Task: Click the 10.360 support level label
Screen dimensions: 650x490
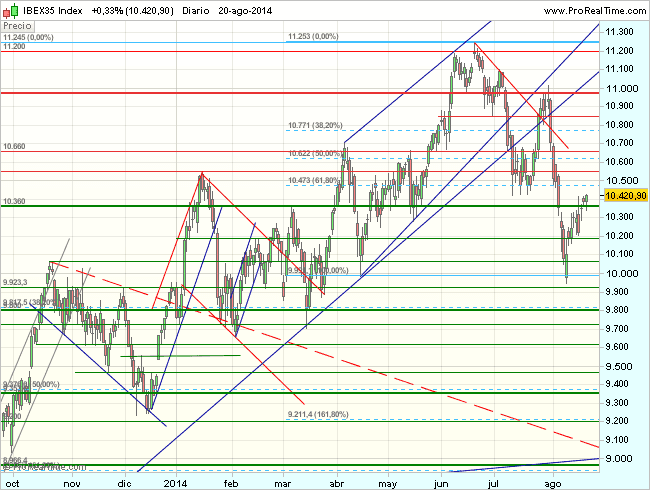Action: click(x=14, y=201)
